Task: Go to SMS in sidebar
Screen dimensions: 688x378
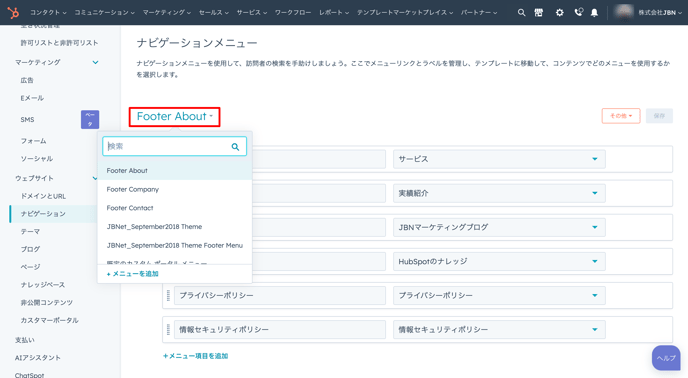Action: click(x=27, y=119)
